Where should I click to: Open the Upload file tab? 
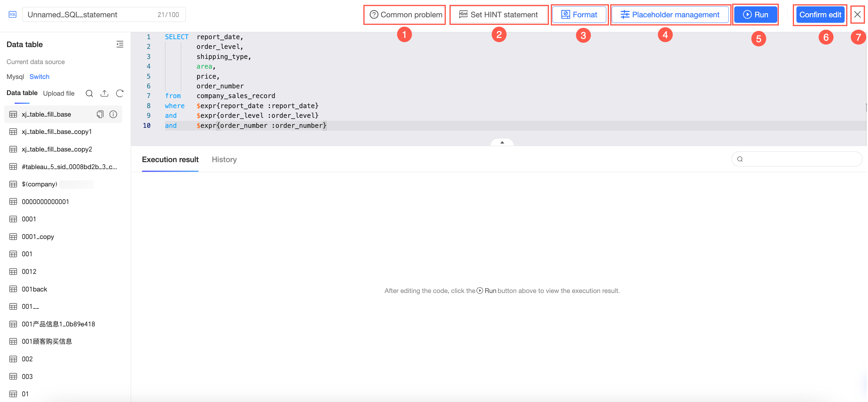[x=59, y=94]
